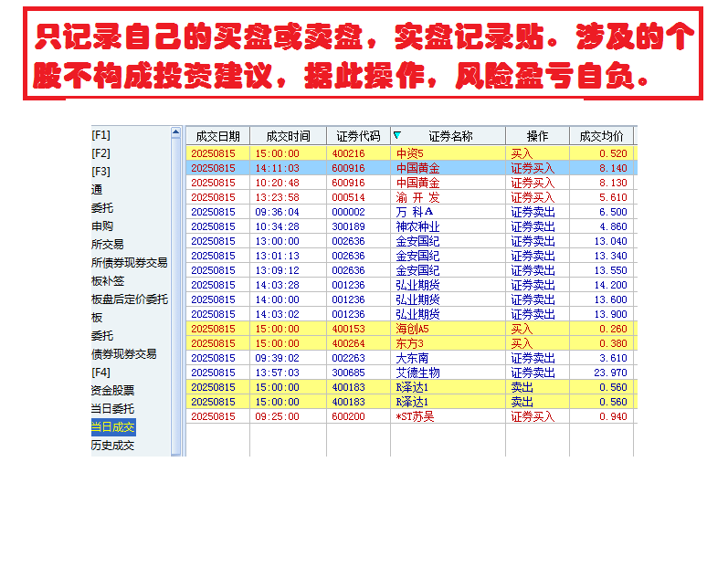
Task: Click security code 400264
Action: tap(348, 343)
